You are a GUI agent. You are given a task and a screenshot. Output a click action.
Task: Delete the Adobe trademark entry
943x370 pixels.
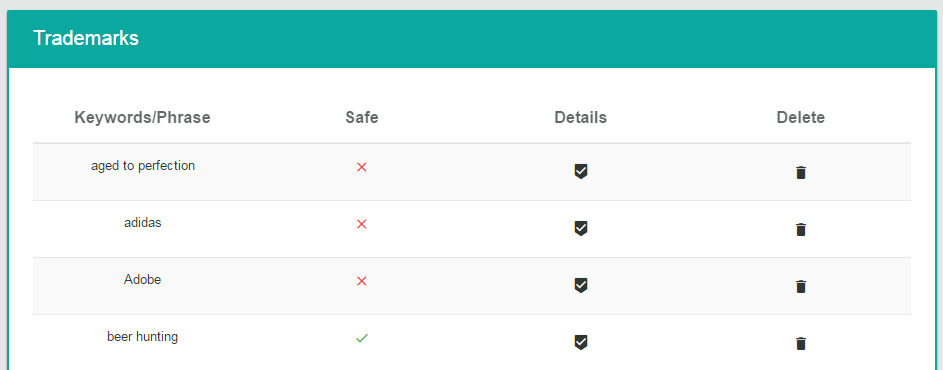click(800, 286)
